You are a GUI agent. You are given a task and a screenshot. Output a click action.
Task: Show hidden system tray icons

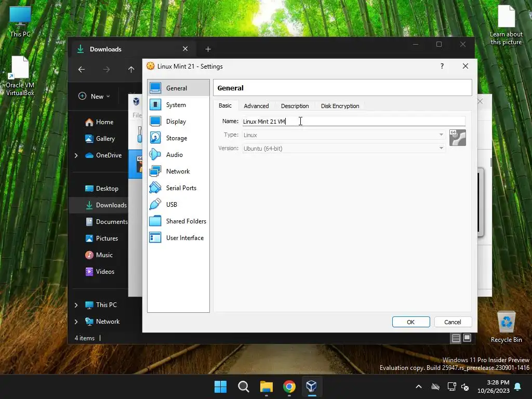(419, 387)
